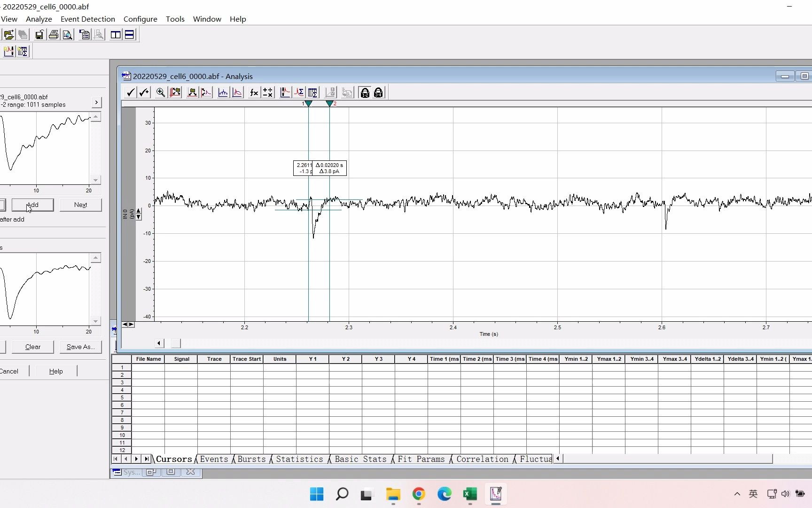Open the arithmetic plus-minus-times icon
This screenshot has width=812, height=508.
268,93
